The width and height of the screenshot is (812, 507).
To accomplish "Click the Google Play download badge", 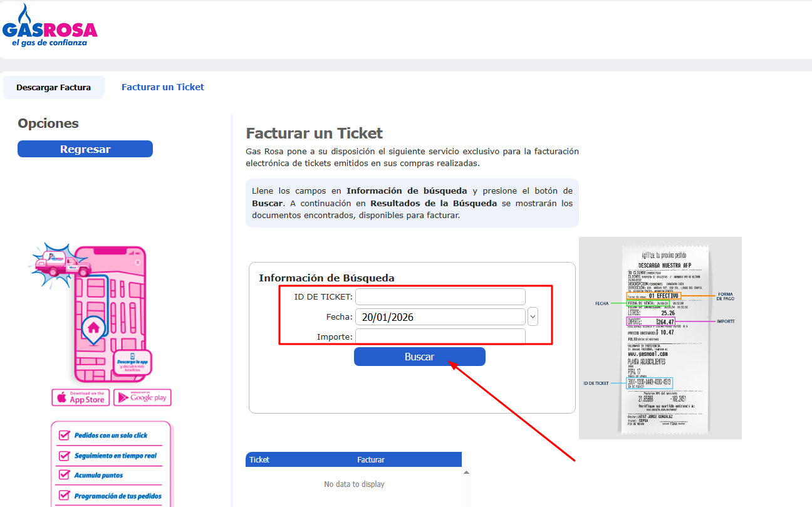I will tap(142, 397).
